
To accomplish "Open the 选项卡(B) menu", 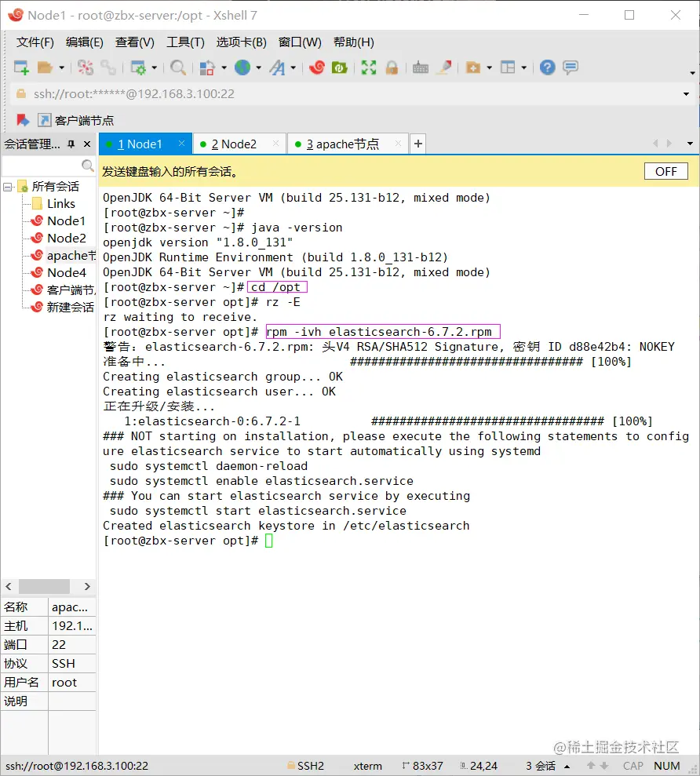I will point(241,42).
